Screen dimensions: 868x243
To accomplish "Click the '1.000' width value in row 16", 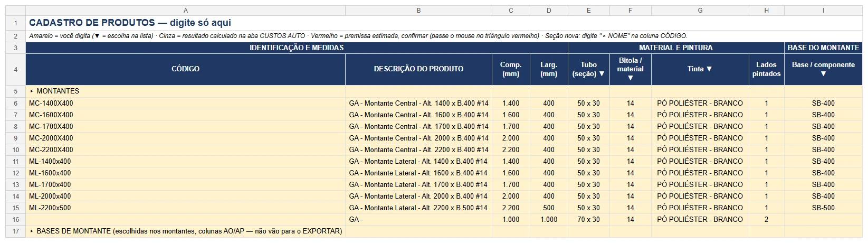I will [x=549, y=219].
